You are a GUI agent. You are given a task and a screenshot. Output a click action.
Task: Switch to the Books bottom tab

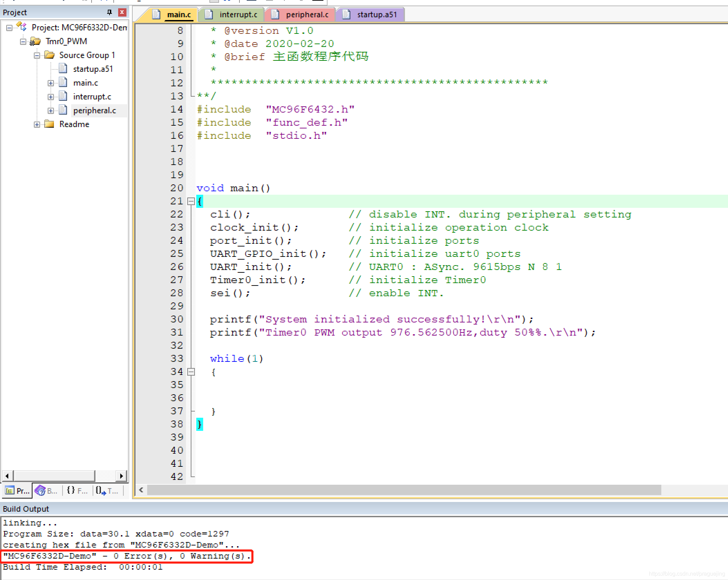tap(47, 491)
